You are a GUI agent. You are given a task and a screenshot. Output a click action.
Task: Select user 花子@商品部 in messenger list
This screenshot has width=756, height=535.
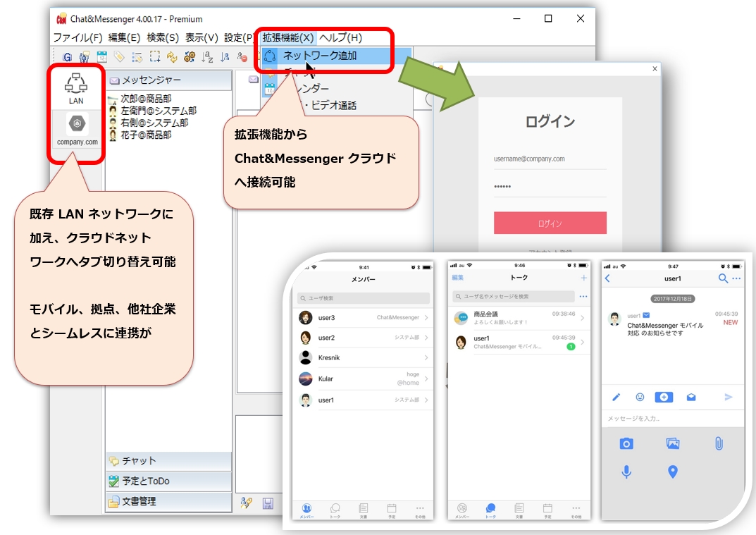coord(146,135)
